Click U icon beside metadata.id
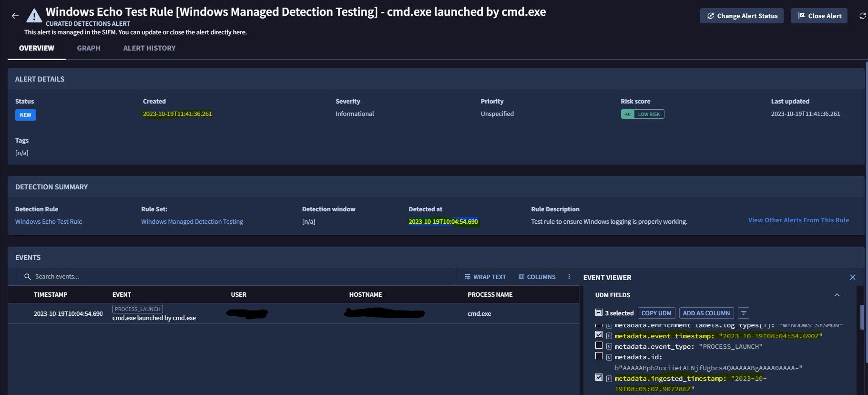 (609, 357)
